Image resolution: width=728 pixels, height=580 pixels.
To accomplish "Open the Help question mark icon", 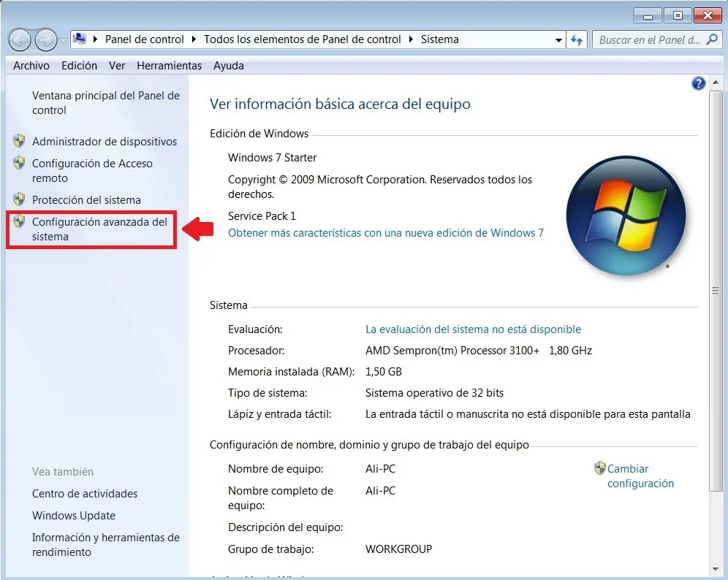I will (x=699, y=83).
